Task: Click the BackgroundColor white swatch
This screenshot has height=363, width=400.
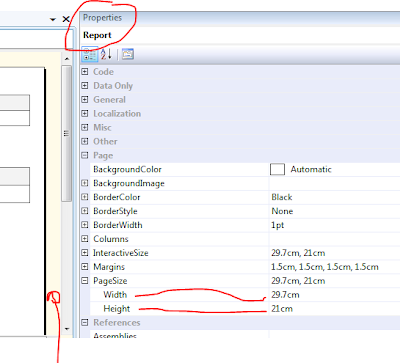Action: pos(277,169)
